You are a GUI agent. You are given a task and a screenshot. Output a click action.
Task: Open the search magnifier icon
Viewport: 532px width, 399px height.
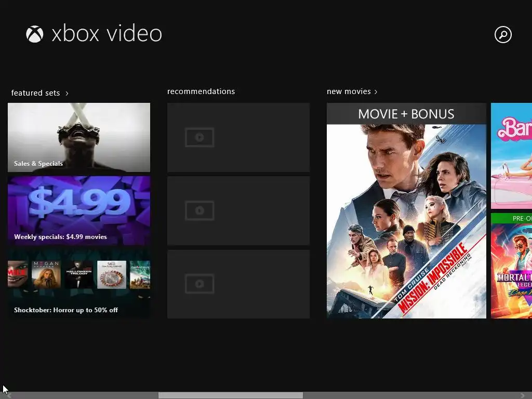click(503, 35)
